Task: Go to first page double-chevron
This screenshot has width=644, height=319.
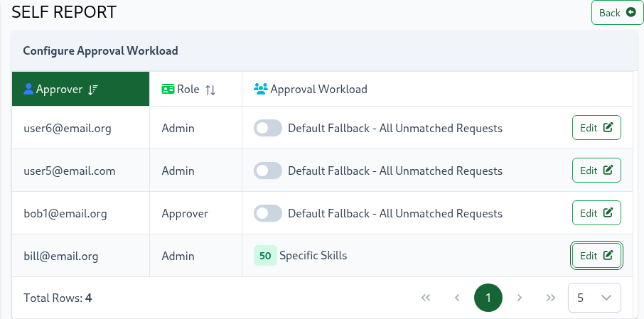Action: [x=426, y=298]
